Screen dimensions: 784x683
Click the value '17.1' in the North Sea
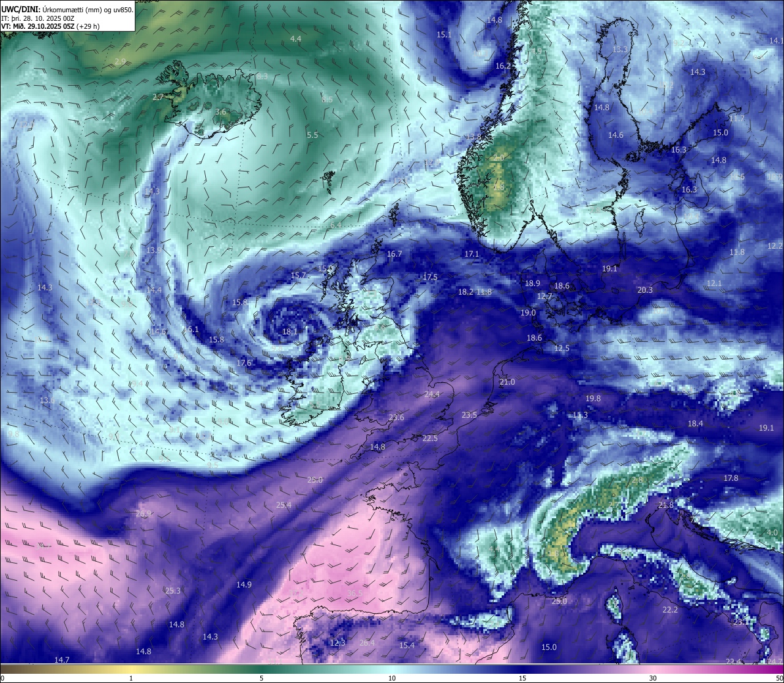click(x=472, y=254)
